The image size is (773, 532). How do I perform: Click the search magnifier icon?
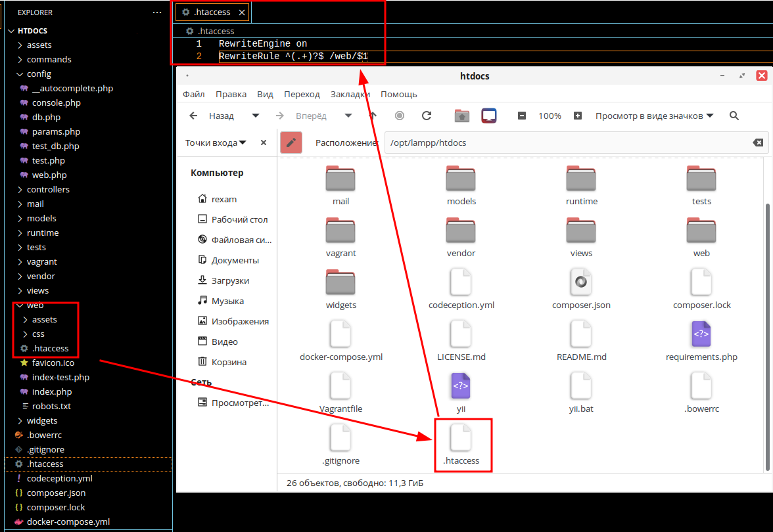[x=734, y=116]
